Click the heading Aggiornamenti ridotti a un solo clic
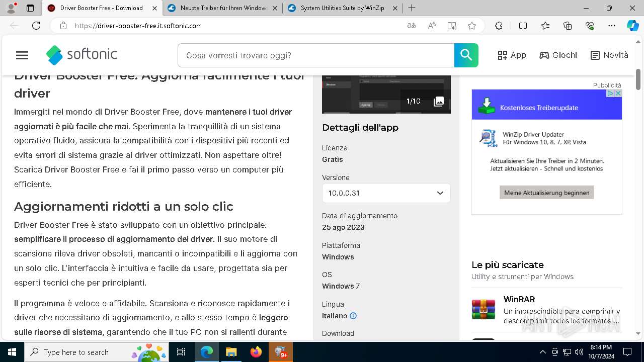Image resolution: width=644 pixels, height=362 pixels. point(124,207)
